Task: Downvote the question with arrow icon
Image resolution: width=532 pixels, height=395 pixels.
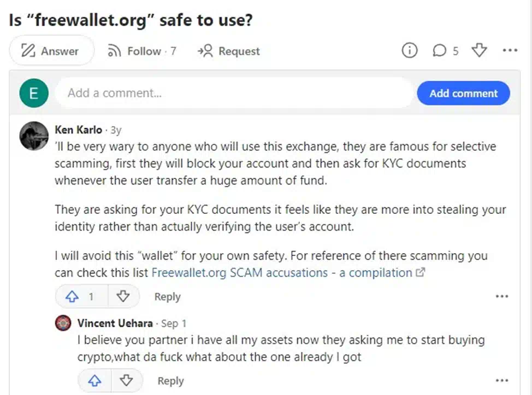Action: (479, 50)
